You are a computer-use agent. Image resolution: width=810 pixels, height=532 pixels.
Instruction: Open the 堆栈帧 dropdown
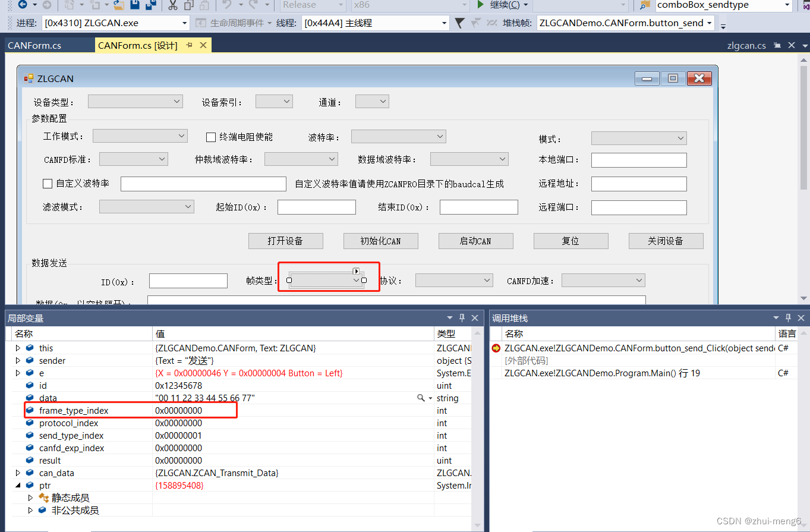pos(709,23)
